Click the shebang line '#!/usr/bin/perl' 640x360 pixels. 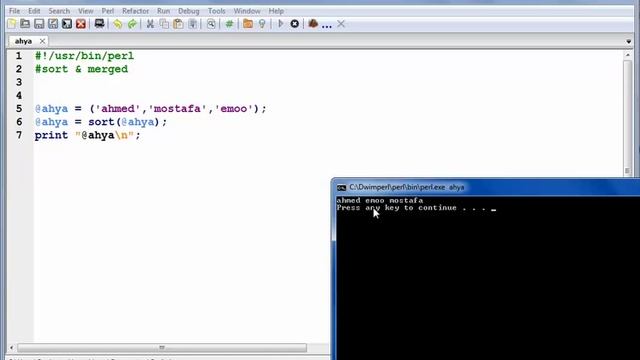[x=84, y=56]
